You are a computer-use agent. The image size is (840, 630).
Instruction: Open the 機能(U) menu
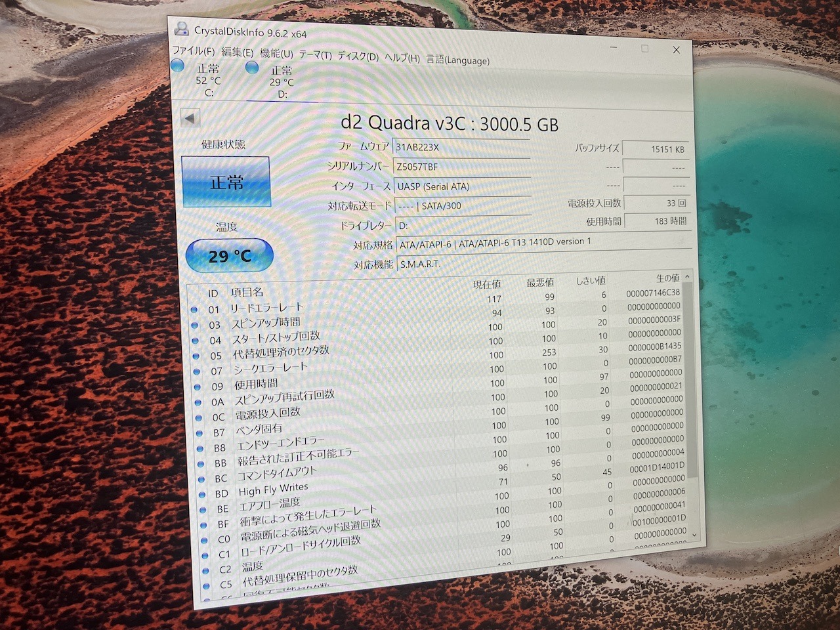click(276, 53)
